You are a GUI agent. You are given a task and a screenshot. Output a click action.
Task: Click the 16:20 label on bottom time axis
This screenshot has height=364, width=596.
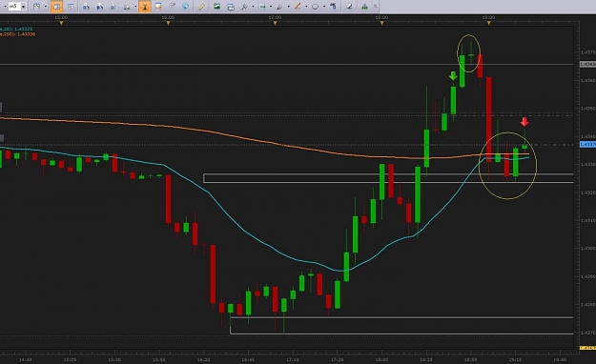click(x=203, y=359)
